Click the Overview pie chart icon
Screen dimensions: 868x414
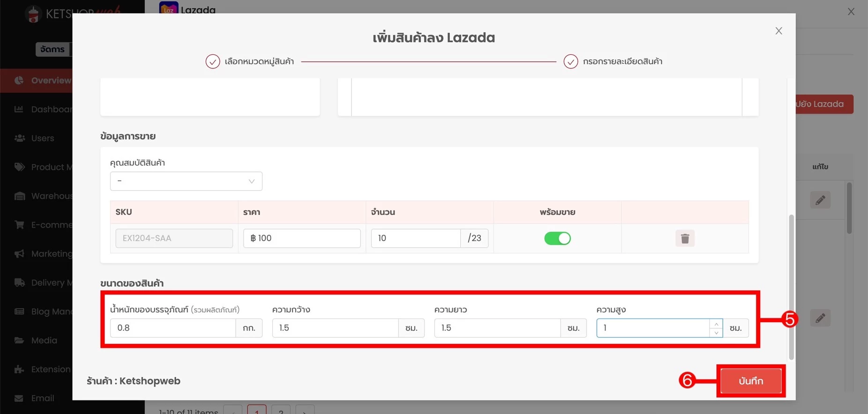pos(19,81)
